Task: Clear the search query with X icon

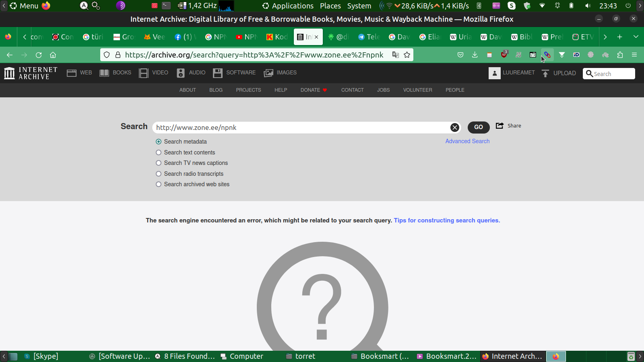Action: 455,128
